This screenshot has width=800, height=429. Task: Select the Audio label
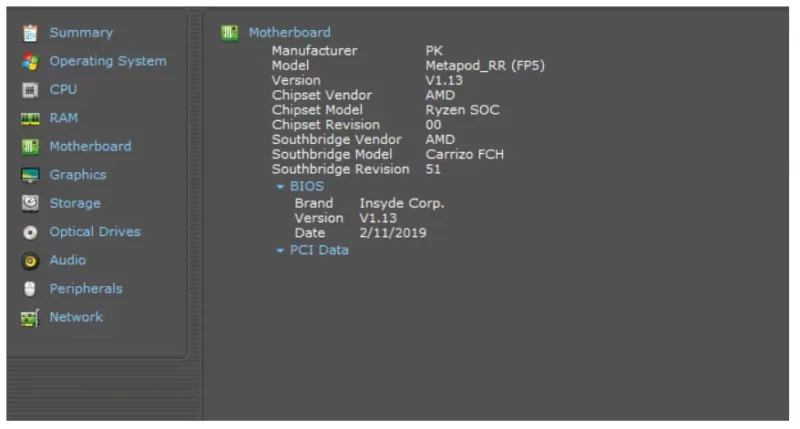click(68, 260)
